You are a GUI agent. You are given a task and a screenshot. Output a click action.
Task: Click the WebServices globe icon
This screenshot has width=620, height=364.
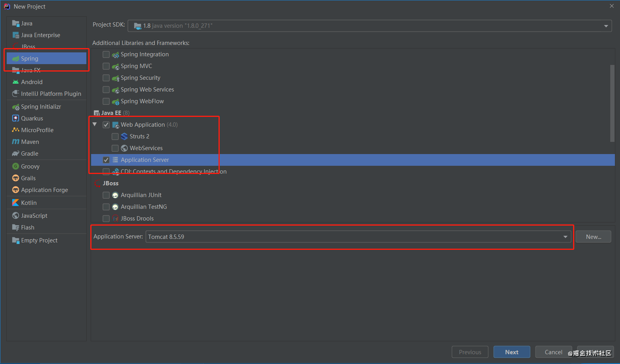[124, 148]
